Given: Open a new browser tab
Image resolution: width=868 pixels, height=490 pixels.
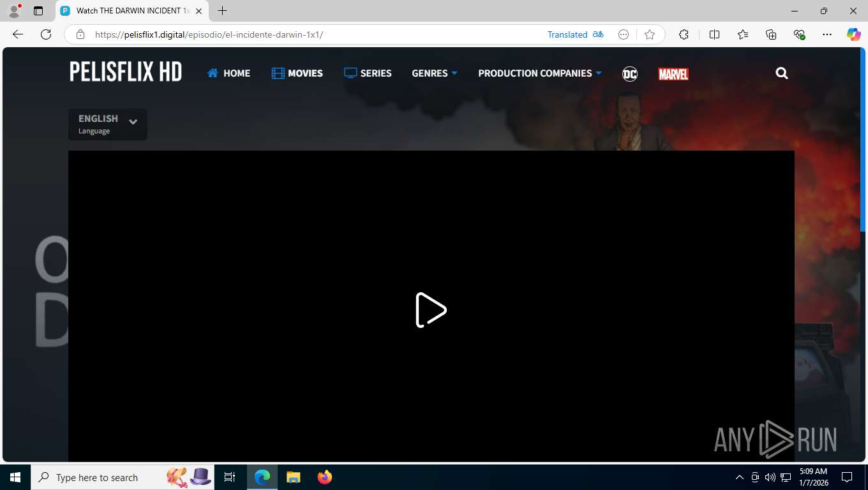Looking at the screenshot, I should 222,11.
